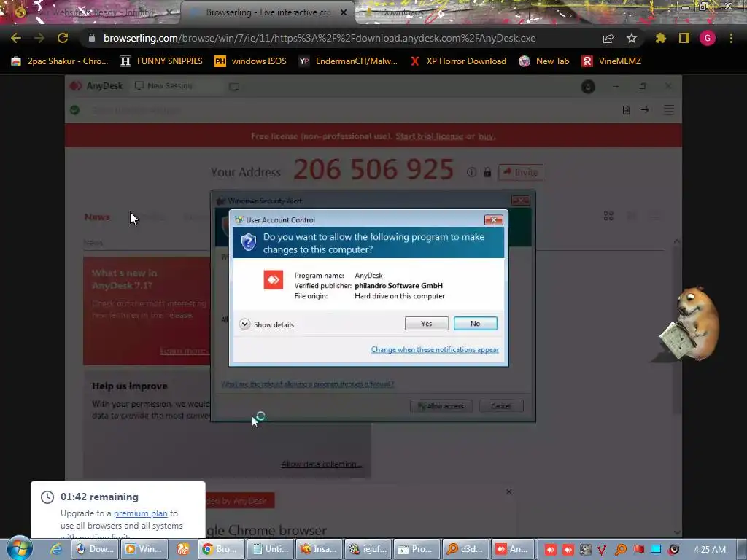Image resolution: width=747 pixels, height=560 pixels.
Task: Close the ad banner beside Chrome browser text
Action: click(x=508, y=491)
